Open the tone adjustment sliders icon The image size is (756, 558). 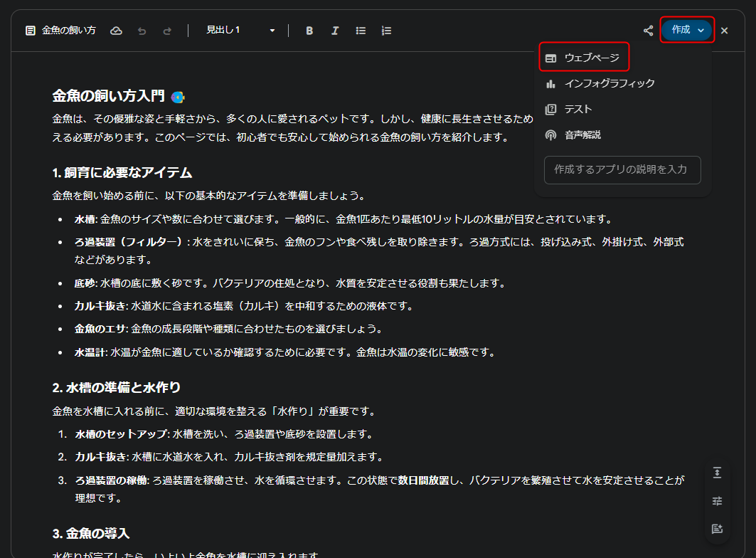click(x=717, y=501)
